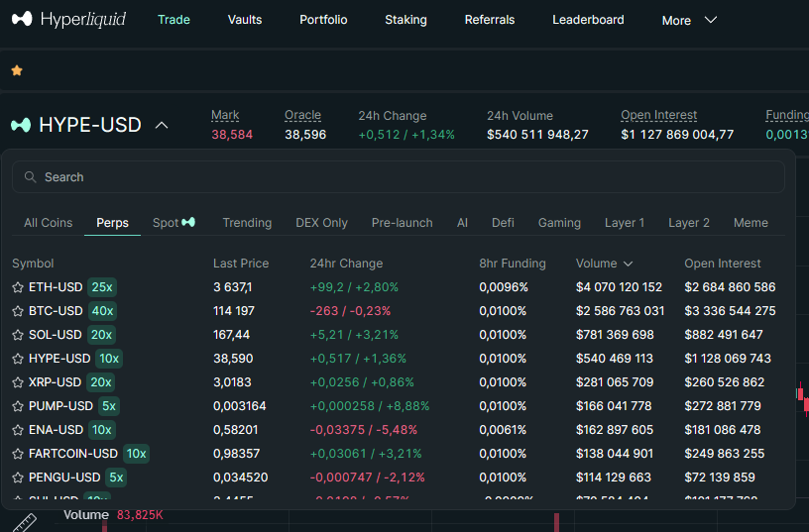Sort by the Volume column arrow
Viewport: 809px width, 532px height.
pyautogui.click(x=628, y=264)
